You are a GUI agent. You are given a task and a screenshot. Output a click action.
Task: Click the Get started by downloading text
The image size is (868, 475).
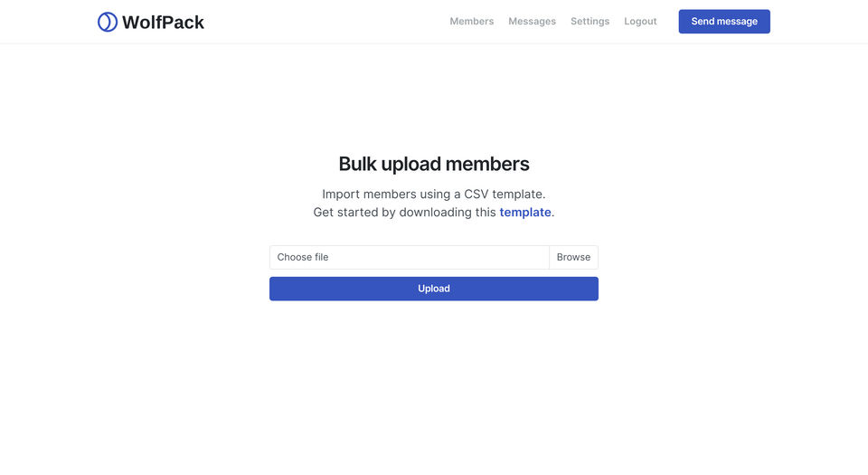(405, 213)
